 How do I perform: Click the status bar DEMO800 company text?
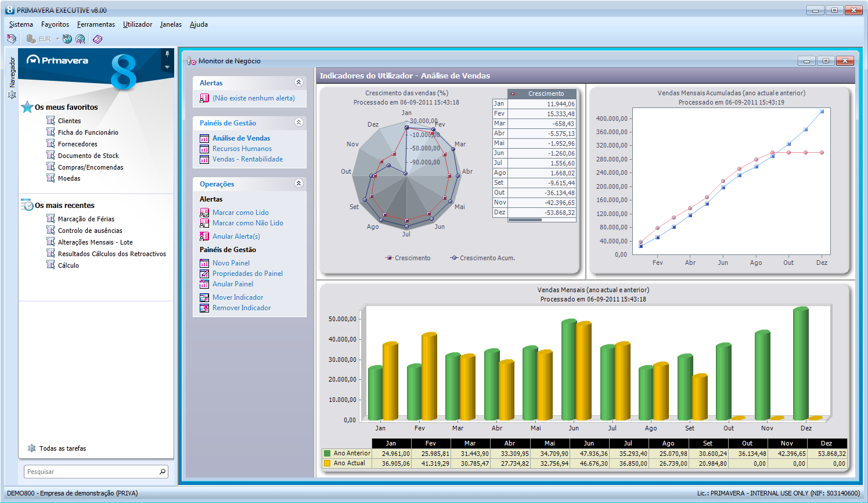[x=73, y=493]
